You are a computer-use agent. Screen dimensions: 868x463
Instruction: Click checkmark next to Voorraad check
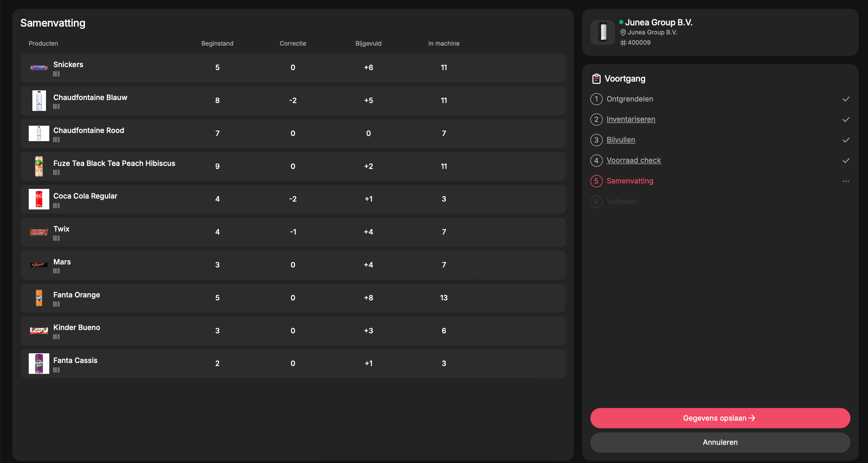pyautogui.click(x=846, y=160)
